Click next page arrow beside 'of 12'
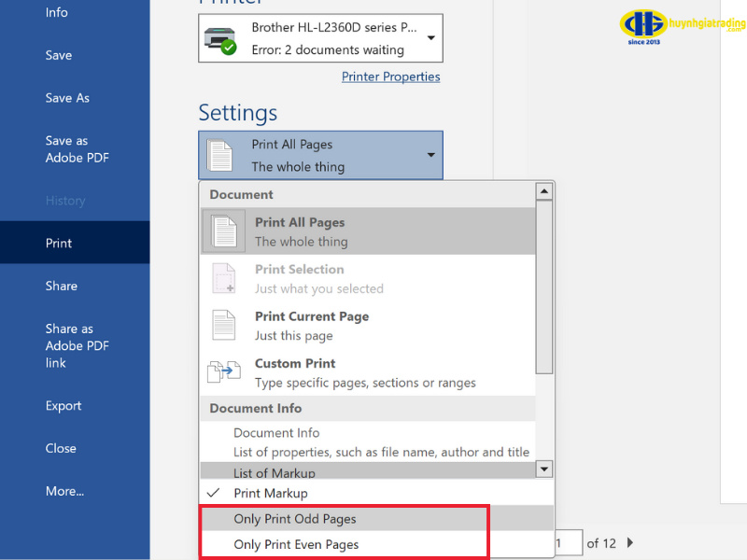This screenshot has width=747, height=560. (x=630, y=542)
